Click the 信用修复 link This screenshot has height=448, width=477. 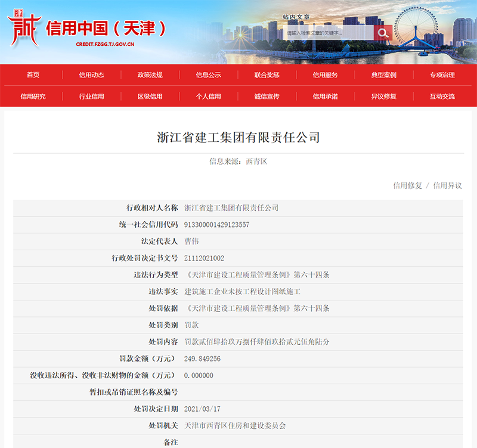pos(408,185)
